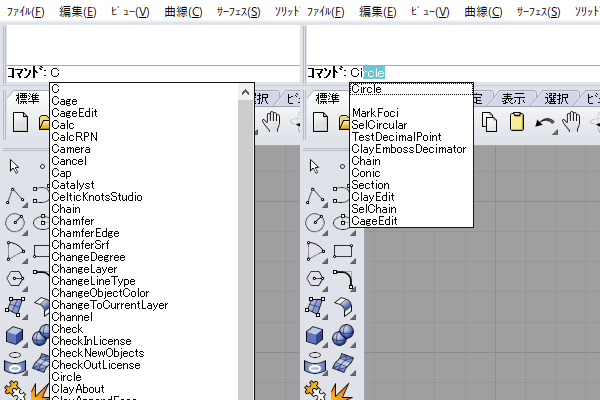Select the Pan hand tool in left window

tap(272, 122)
